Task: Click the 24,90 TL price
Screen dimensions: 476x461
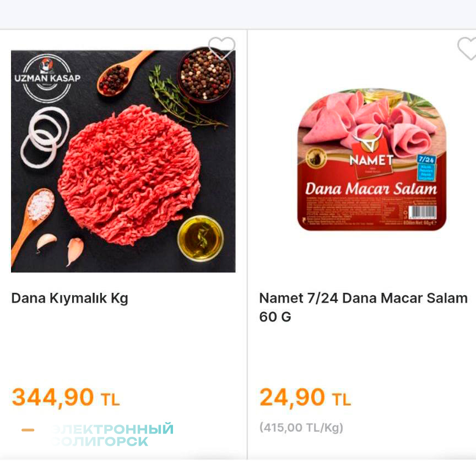Action: click(x=305, y=398)
